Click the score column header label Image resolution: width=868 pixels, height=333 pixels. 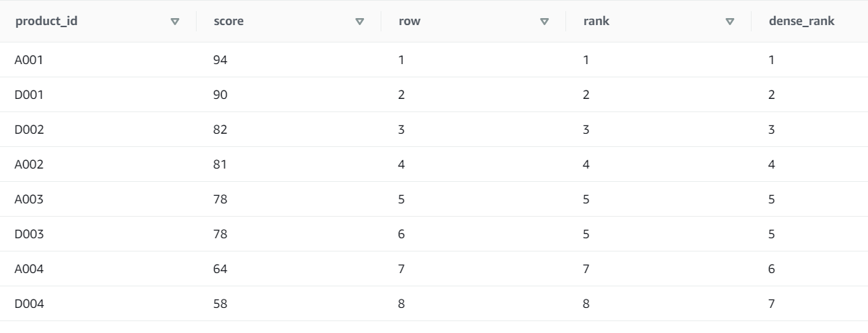(229, 22)
